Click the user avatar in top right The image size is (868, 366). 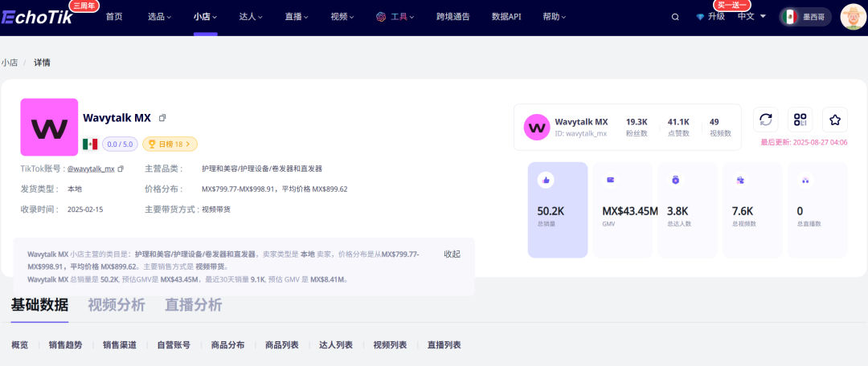click(852, 16)
